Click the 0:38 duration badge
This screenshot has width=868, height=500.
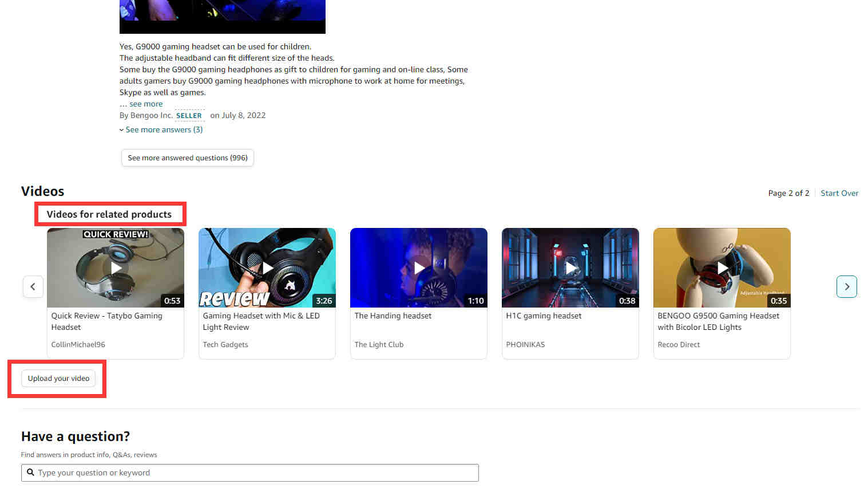[627, 301]
